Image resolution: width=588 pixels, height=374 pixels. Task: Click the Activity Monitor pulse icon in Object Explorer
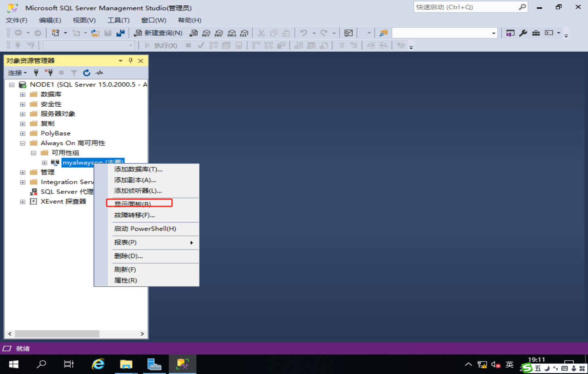(x=99, y=73)
